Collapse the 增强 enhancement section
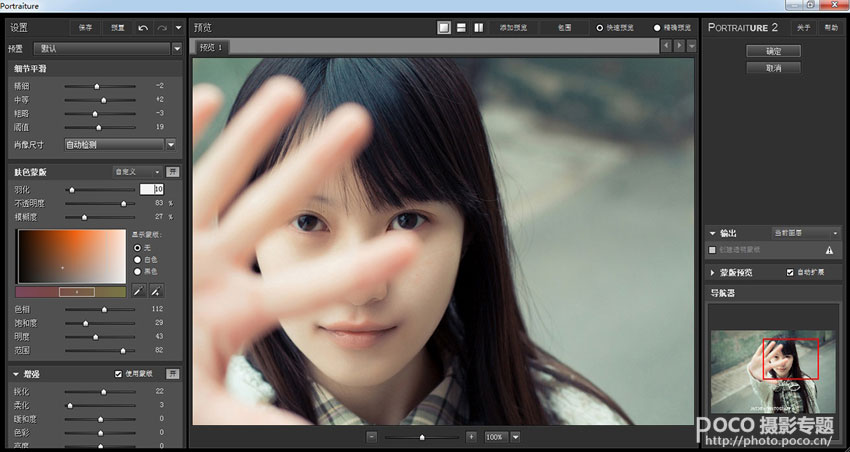850x452 pixels. click(16, 374)
